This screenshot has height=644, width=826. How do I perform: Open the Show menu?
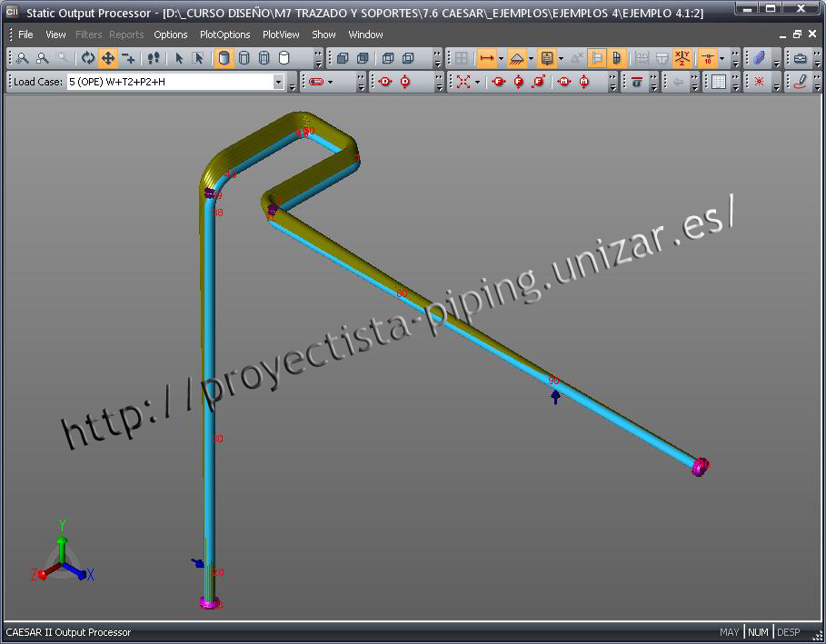pos(323,35)
